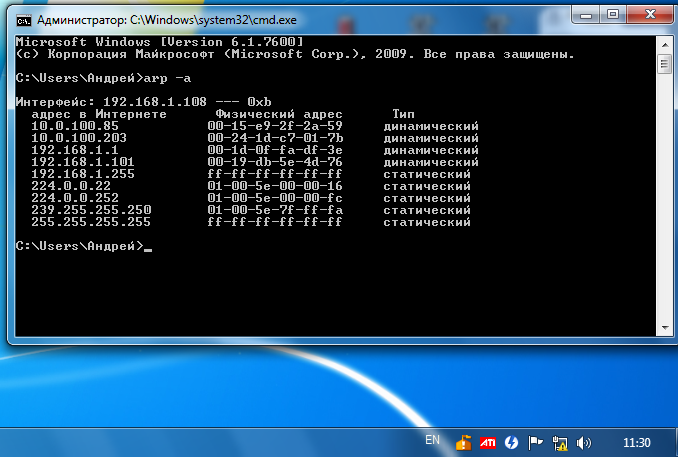Screen dimensions: 678x457
Task: Click the network icon with warning sign
Action: click(x=560, y=441)
